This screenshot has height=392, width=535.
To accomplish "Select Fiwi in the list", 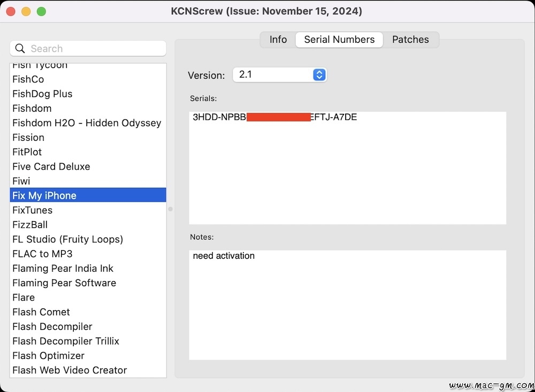I will pos(88,181).
